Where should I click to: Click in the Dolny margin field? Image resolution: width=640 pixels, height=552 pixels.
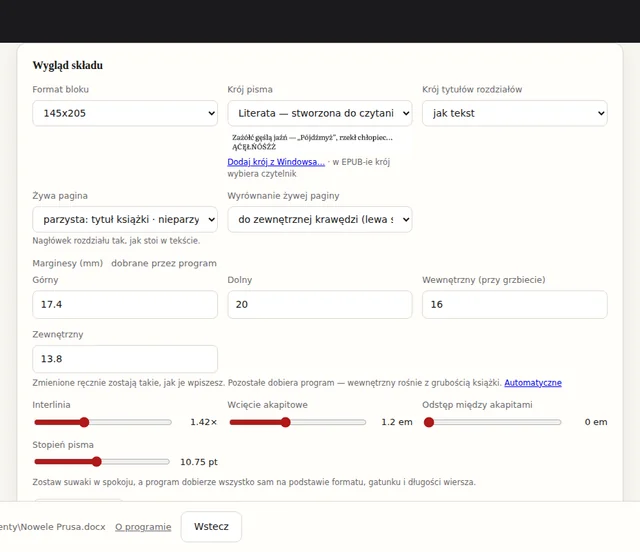click(320, 305)
